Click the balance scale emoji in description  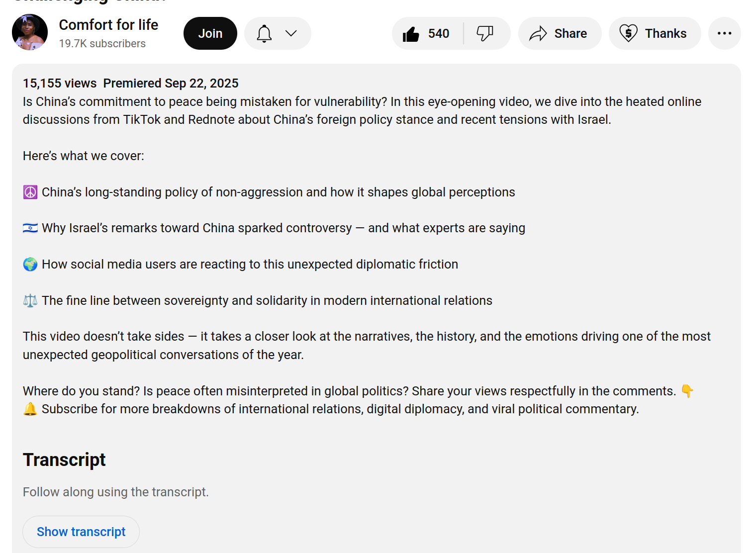30,300
